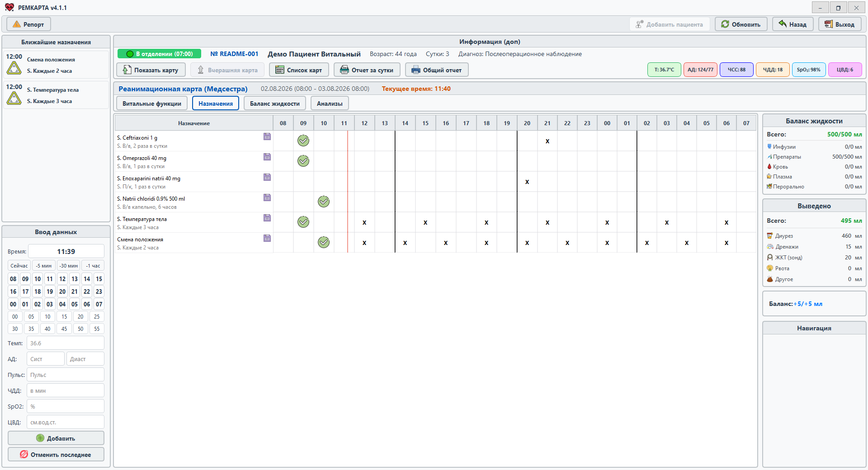Image resolution: width=868 pixels, height=470 pixels.
Task: Click the Пульс input field
Action: tap(66, 375)
